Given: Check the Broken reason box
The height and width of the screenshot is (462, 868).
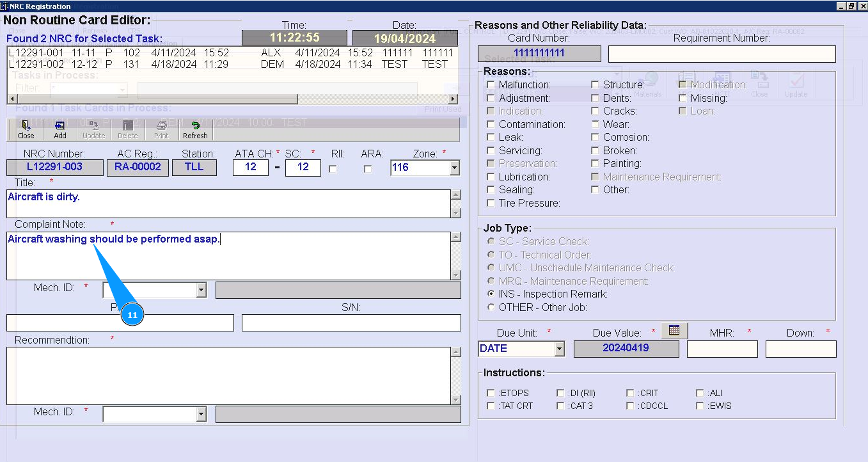Looking at the screenshot, I should [x=595, y=150].
